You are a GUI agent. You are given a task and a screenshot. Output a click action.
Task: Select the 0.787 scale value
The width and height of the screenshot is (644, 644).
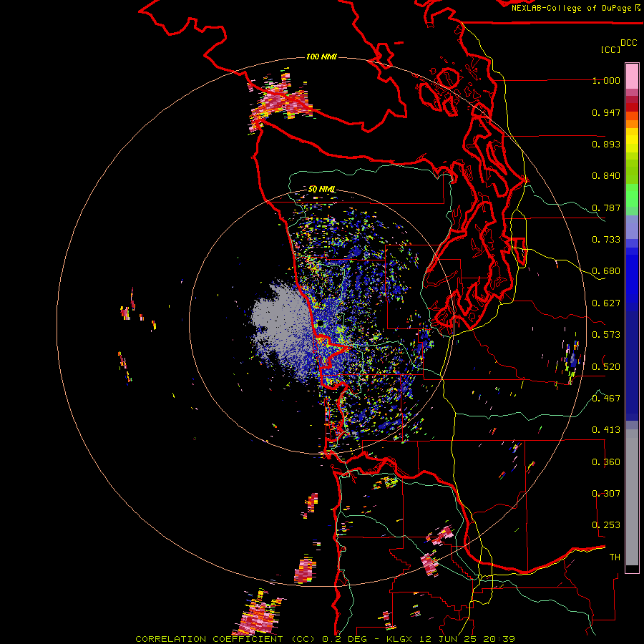click(x=606, y=208)
